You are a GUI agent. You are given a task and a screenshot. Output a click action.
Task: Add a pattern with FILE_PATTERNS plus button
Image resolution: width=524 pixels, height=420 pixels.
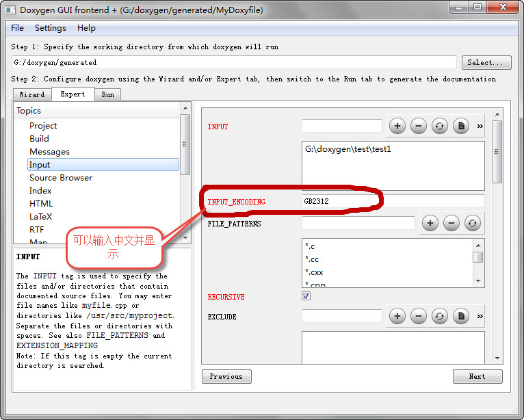pos(430,223)
